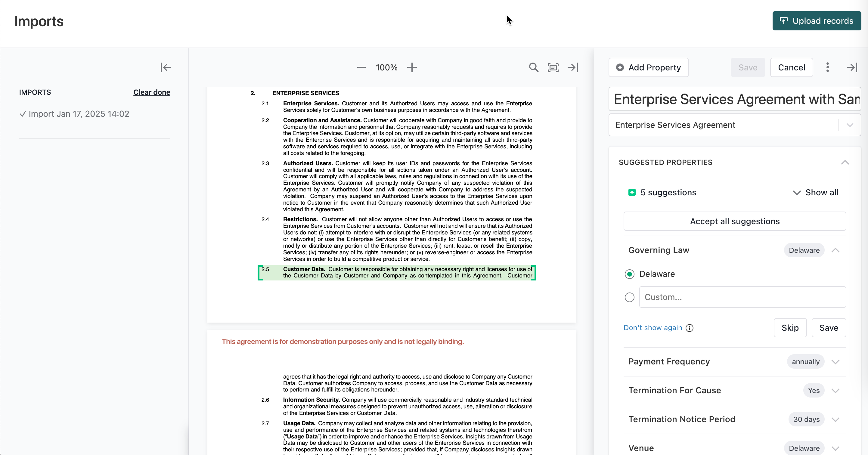Accept all suggestions
This screenshot has height=455, width=868.
735,221
